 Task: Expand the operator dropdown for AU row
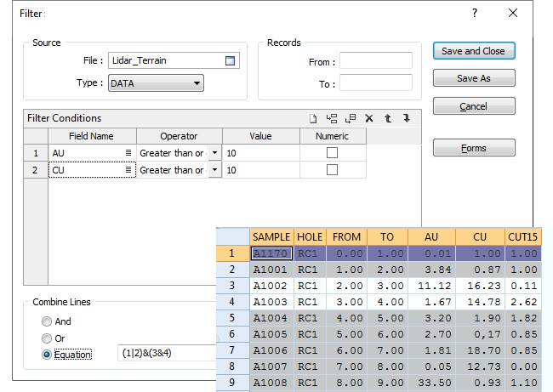pos(214,153)
